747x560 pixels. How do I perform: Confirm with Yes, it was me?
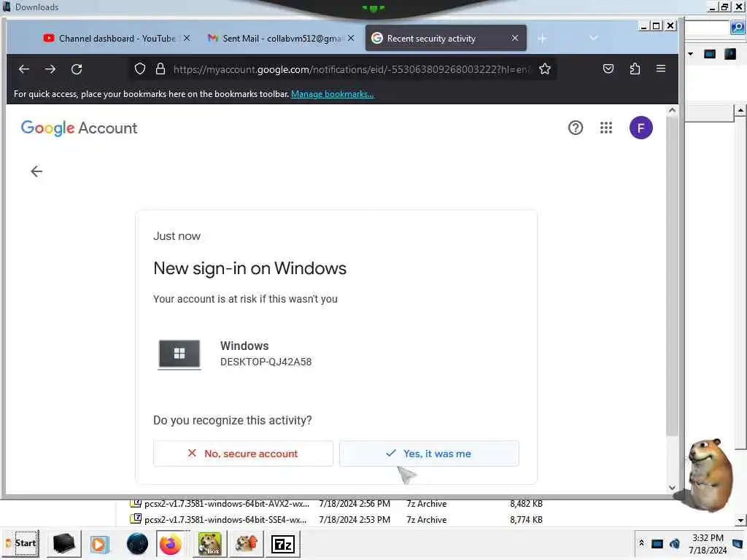(429, 454)
